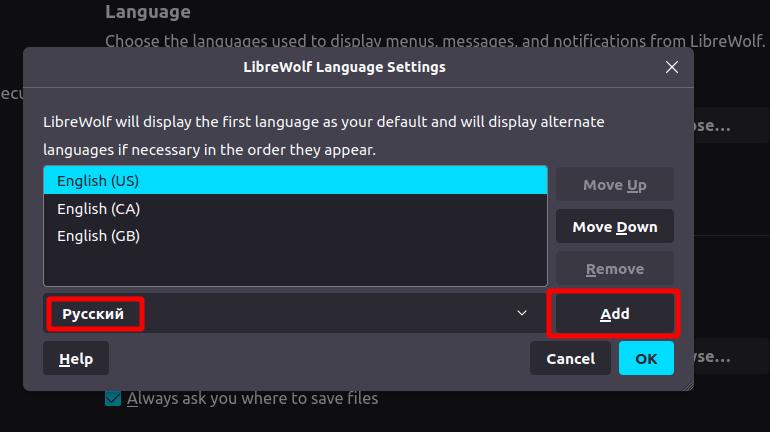Click the LibreWolf Language Settings title bar
The height and width of the screenshot is (432, 770).
click(x=344, y=68)
